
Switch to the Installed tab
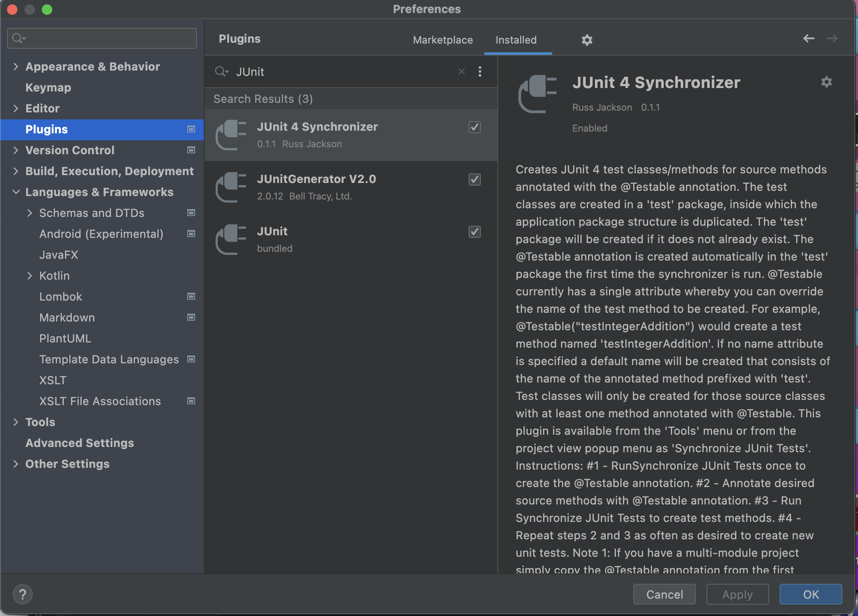click(x=516, y=40)
